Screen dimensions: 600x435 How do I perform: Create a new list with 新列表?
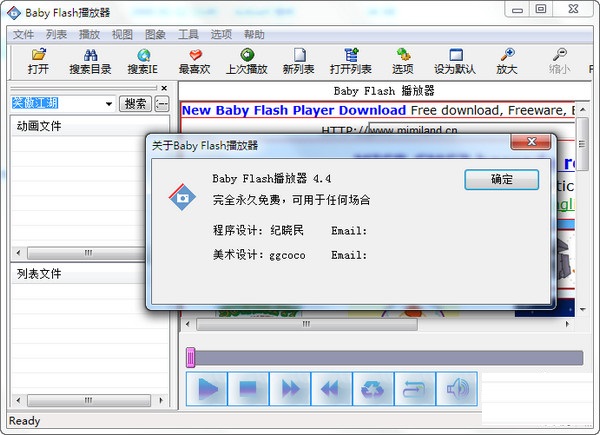click(x=298, y=60)
